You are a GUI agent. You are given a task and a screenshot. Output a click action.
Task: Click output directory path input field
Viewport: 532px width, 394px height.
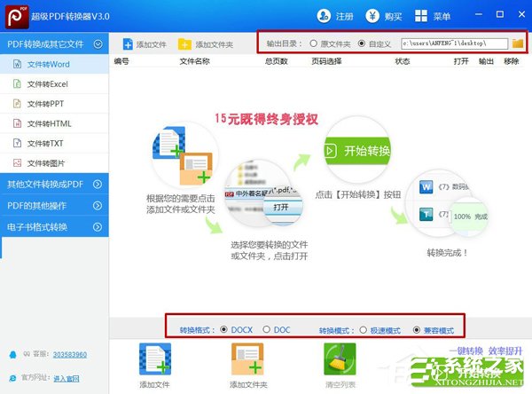[x=455, y=43]
